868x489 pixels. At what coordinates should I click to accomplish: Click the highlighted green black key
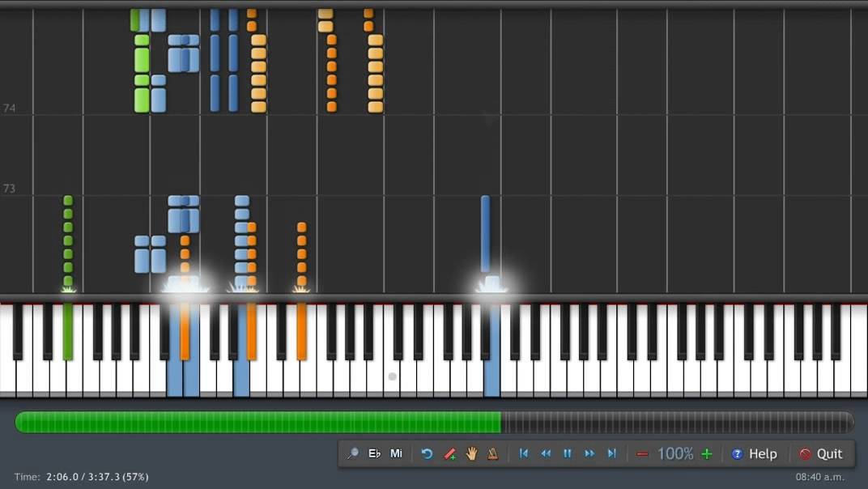[x=68, y=331]
